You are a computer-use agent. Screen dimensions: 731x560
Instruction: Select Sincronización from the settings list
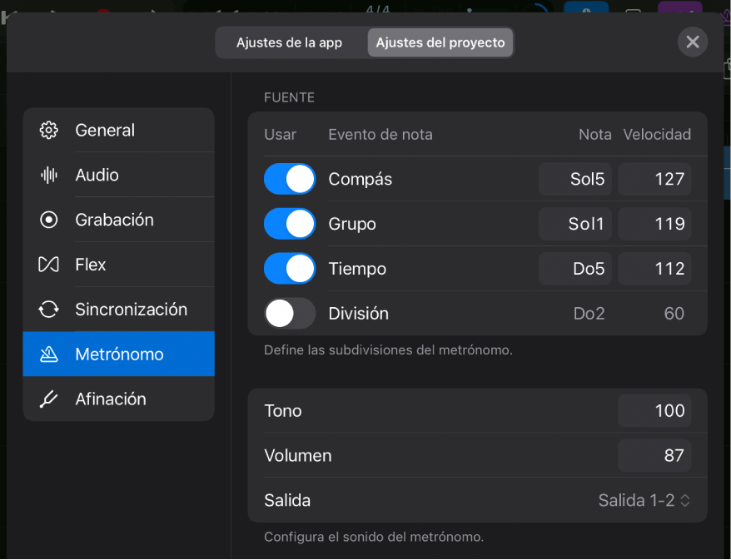(131, 309)
